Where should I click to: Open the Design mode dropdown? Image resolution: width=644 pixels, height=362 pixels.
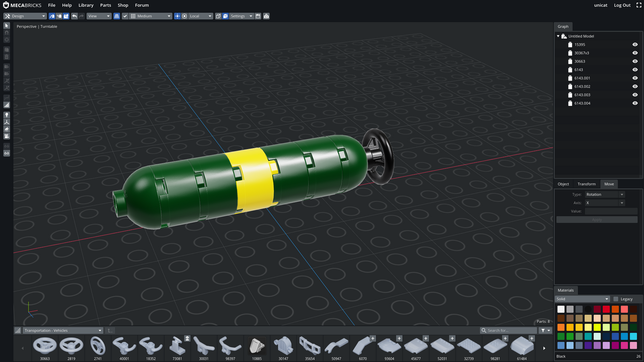(25, 16)
